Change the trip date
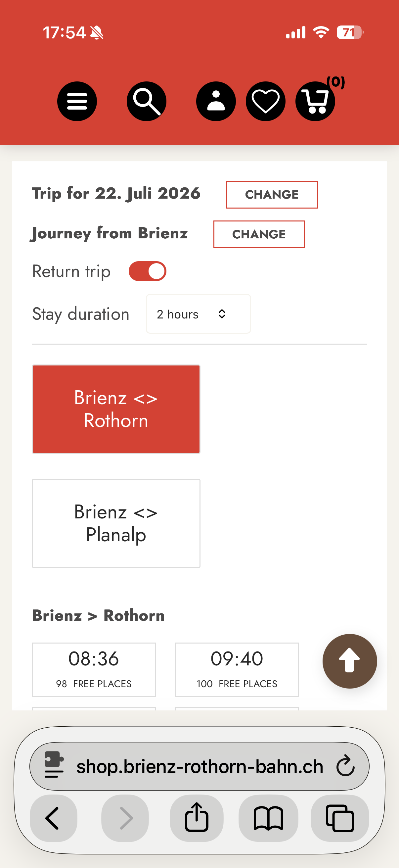The image size is (399, 868). click(272, 195)
